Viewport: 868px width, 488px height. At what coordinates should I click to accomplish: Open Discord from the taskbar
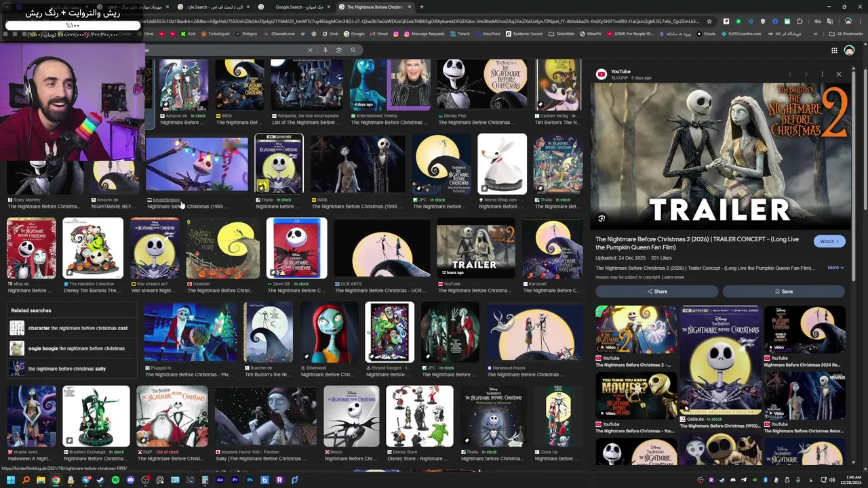tap(130, 480)
